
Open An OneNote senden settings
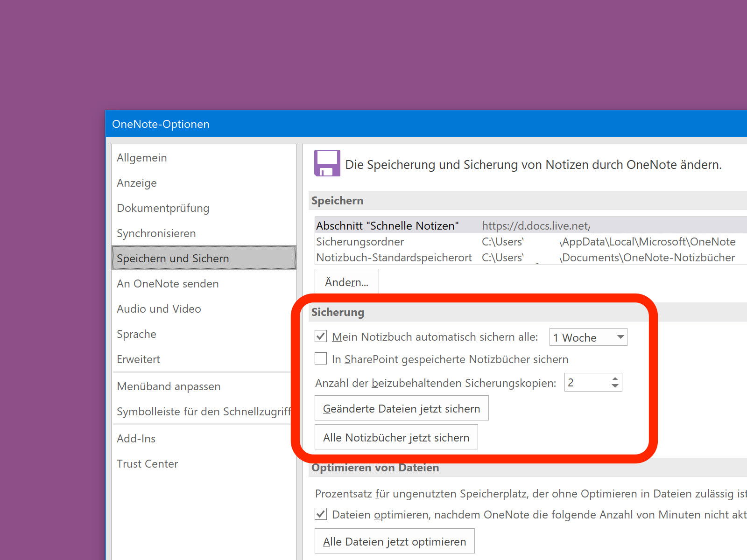pos(204,284)
